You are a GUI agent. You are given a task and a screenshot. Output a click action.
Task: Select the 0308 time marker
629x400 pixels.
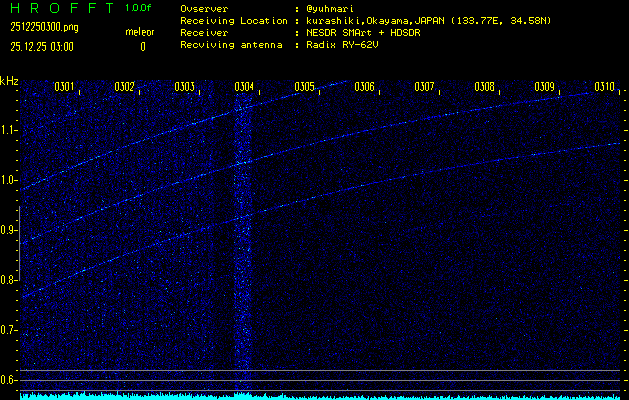(x=484, y=87)
